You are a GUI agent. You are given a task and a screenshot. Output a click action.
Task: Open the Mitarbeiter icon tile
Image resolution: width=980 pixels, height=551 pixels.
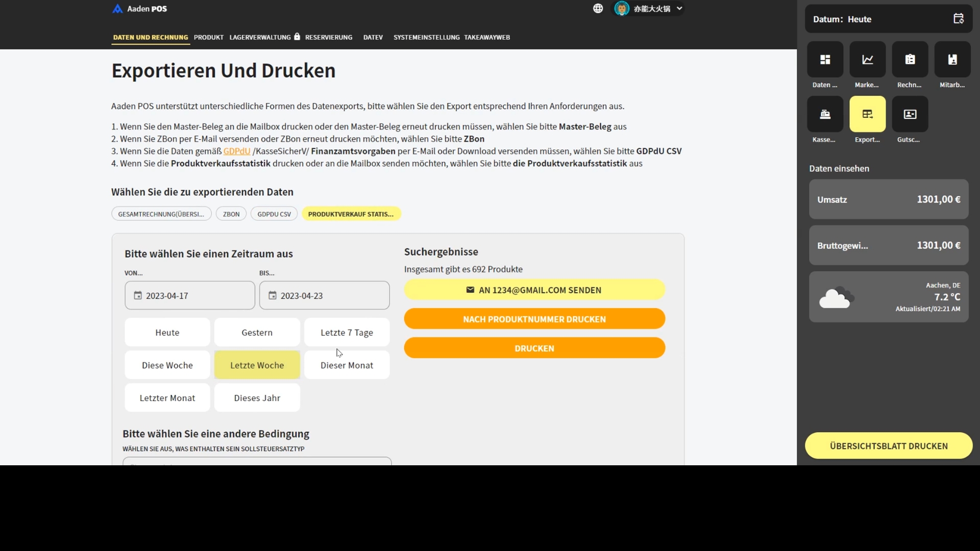coord(952,60)
